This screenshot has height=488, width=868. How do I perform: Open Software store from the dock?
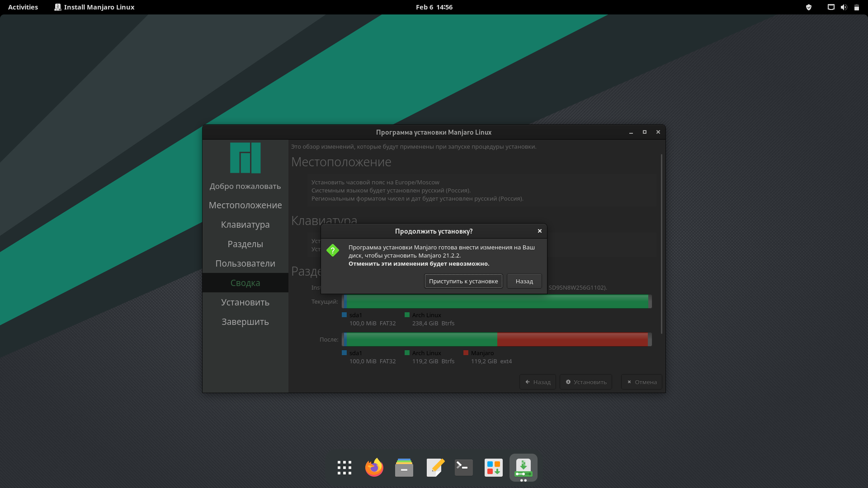coord(494,468)
